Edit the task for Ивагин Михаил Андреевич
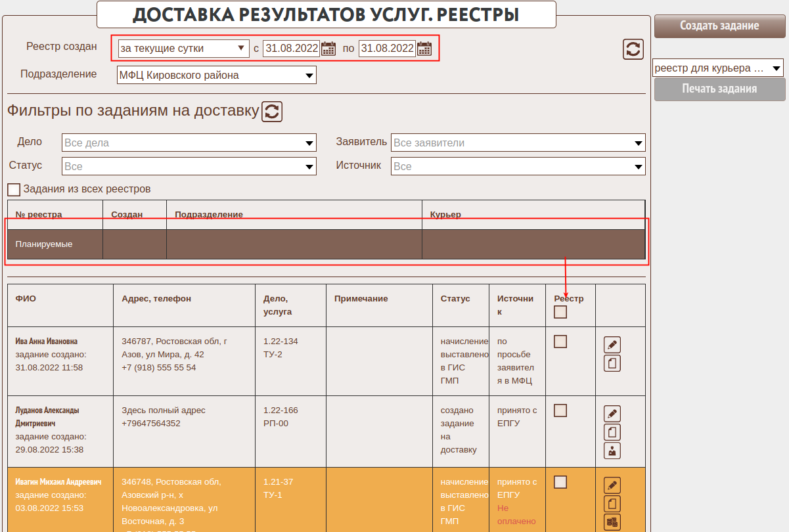The width and height of the screenshot is (789, 532). [612, 485]
